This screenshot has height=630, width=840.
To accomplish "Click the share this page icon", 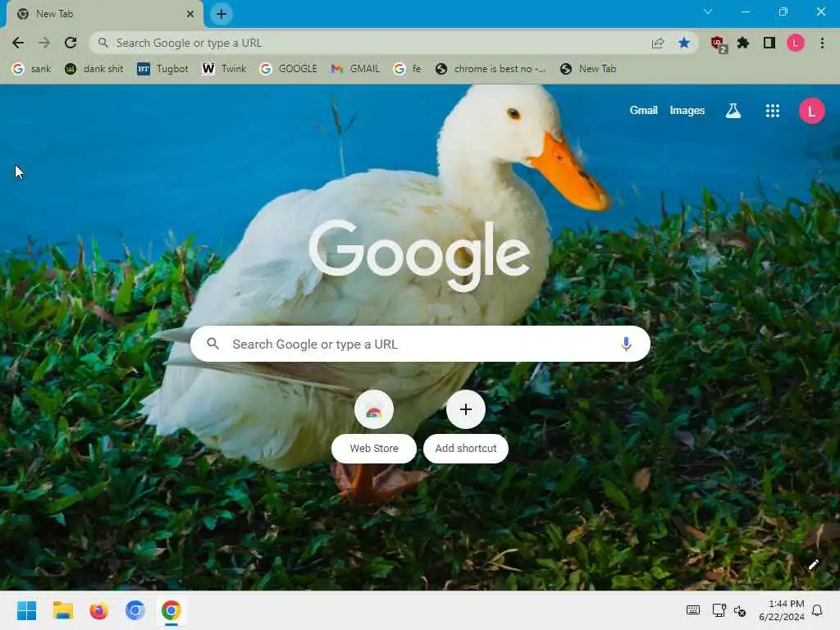I will click(x=658, y=43).
